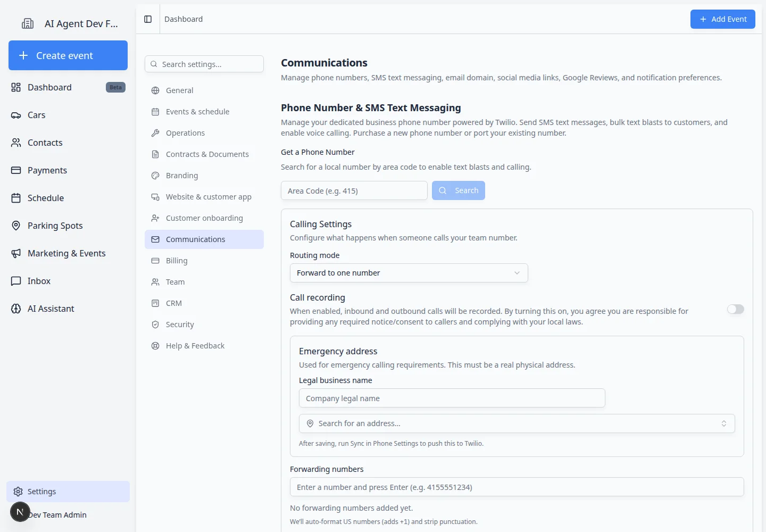The height and width of the screenshot is (532, 766).
Task: Open Settings in the sidebar
Action: [x=68, y=492]
